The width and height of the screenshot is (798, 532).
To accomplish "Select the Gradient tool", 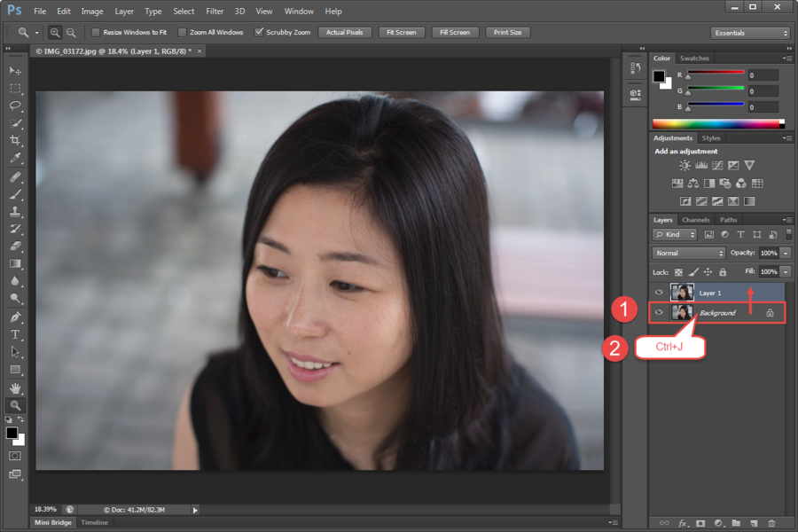I will coord(15,263).
